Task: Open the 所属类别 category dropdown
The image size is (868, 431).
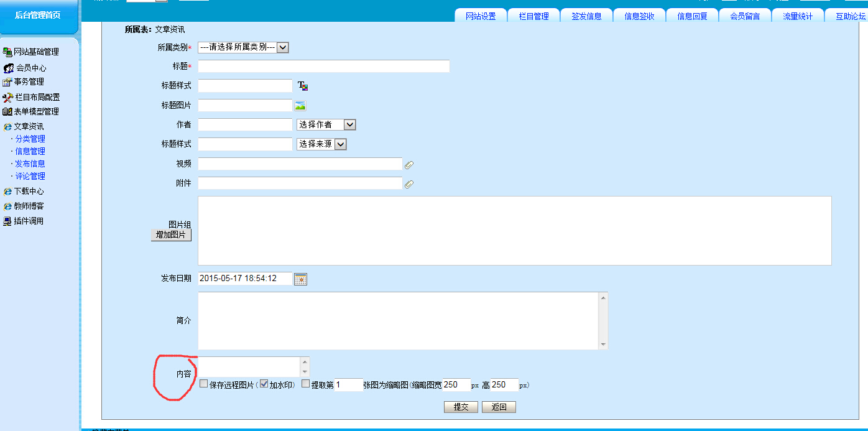Action: (282, 47)
